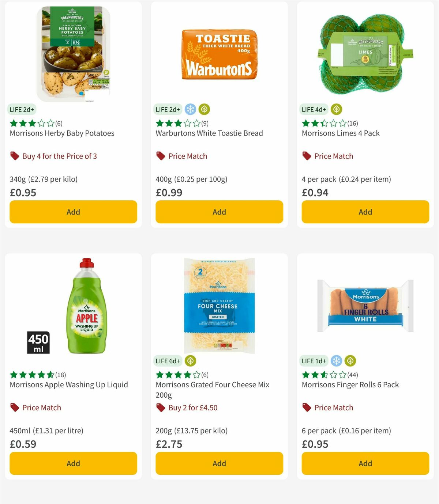Viewport: 439px width, 504px height.
Task: Click the LIFE 2d+ badge on Herby Baby Potatoes
Action: click(21, 109)
